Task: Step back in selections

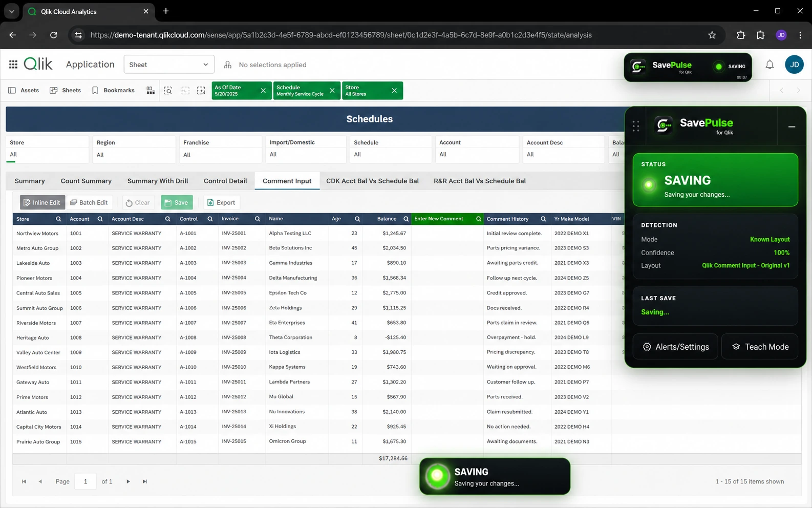Action: coord(185,90)
